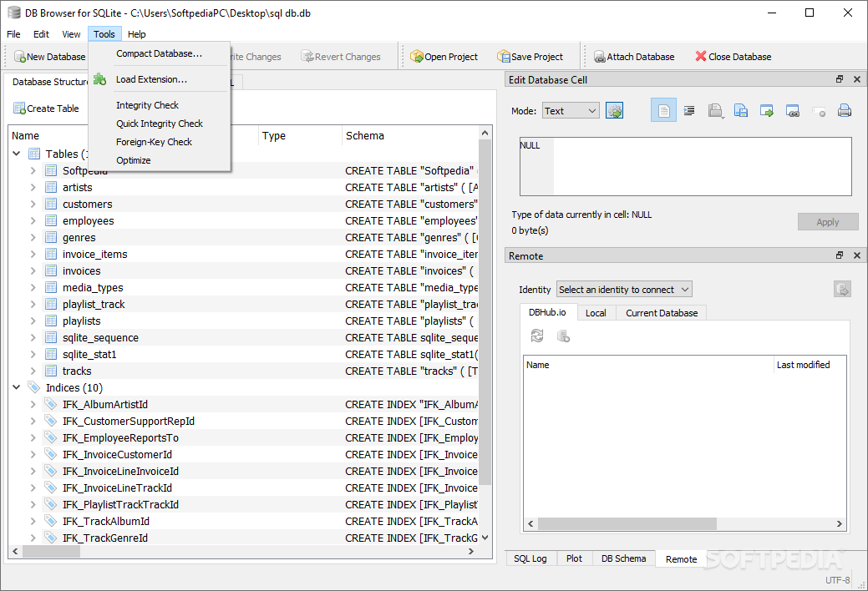
Task: Open the Help menu
Action: point(137,34)
